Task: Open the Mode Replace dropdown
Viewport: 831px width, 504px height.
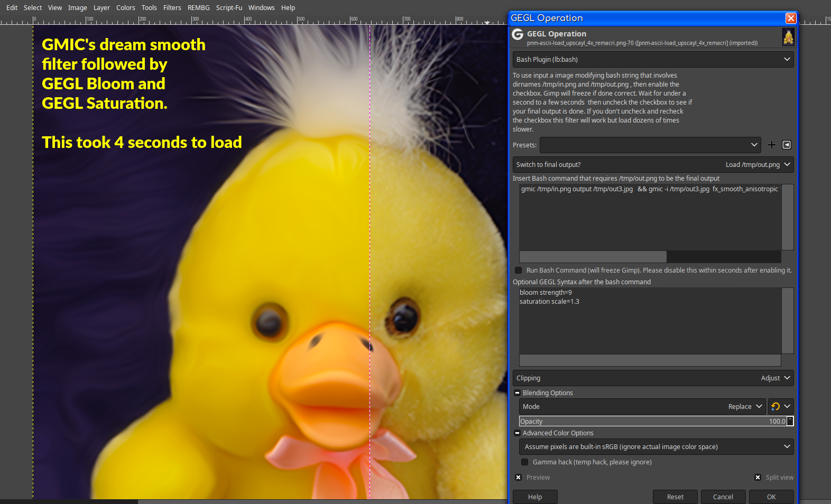Action: click(642, 406)
